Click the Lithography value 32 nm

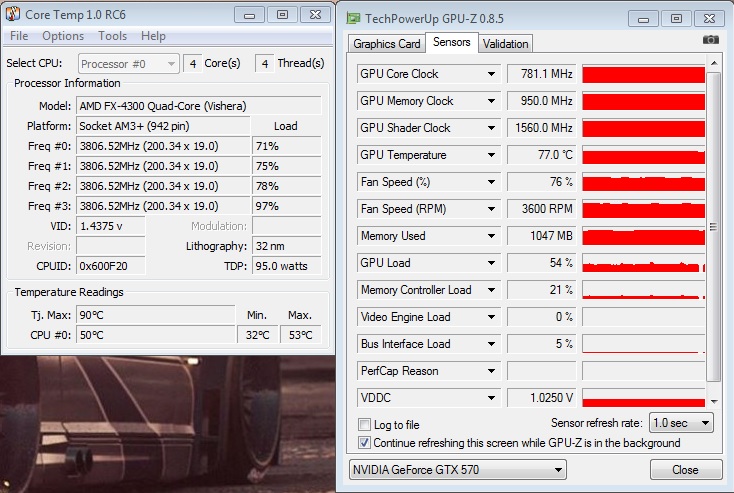pyautogui.click(x=286, y=246)
